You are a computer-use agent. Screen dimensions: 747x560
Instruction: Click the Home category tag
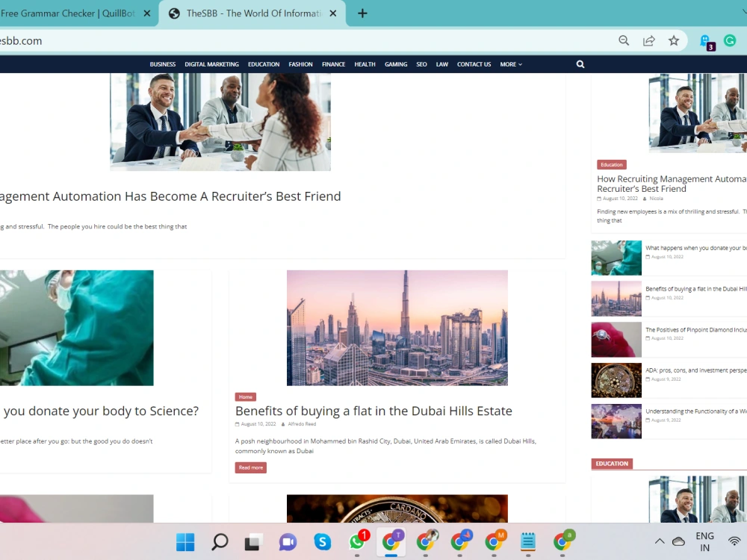tap(245, 396)
